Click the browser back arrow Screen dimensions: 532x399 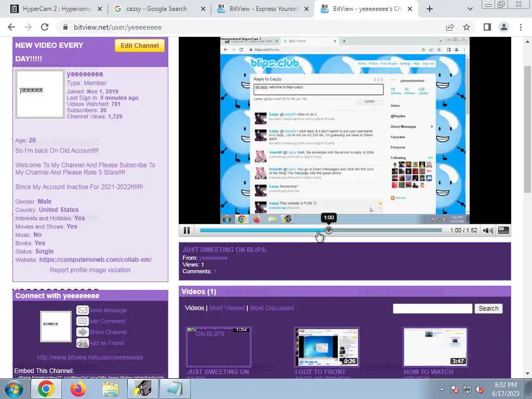point(11,27)
